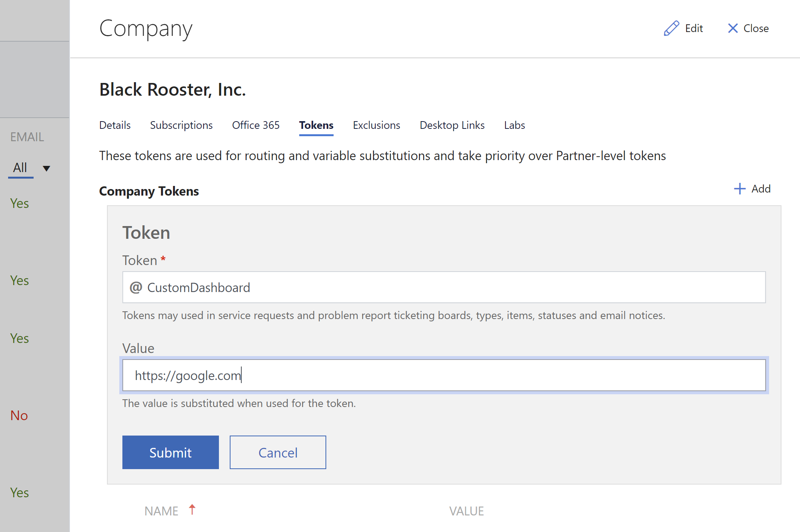Select the Tokens tab

[x=316, y=125]
